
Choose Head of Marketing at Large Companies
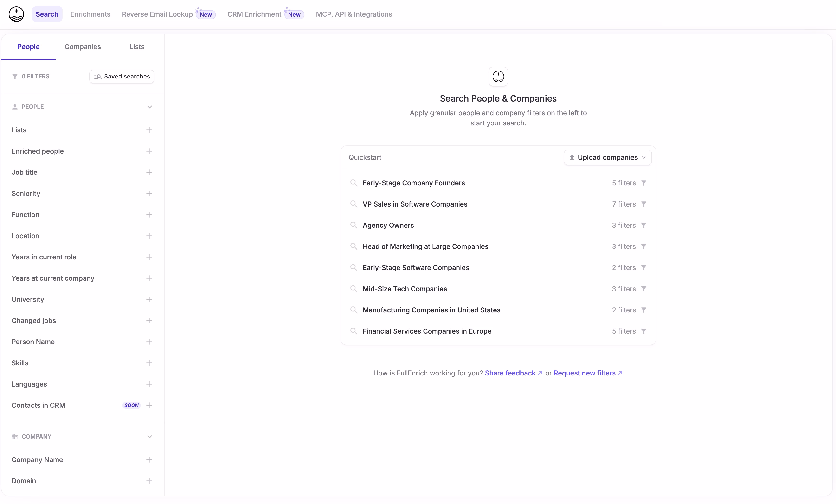(x=498, y=246)
